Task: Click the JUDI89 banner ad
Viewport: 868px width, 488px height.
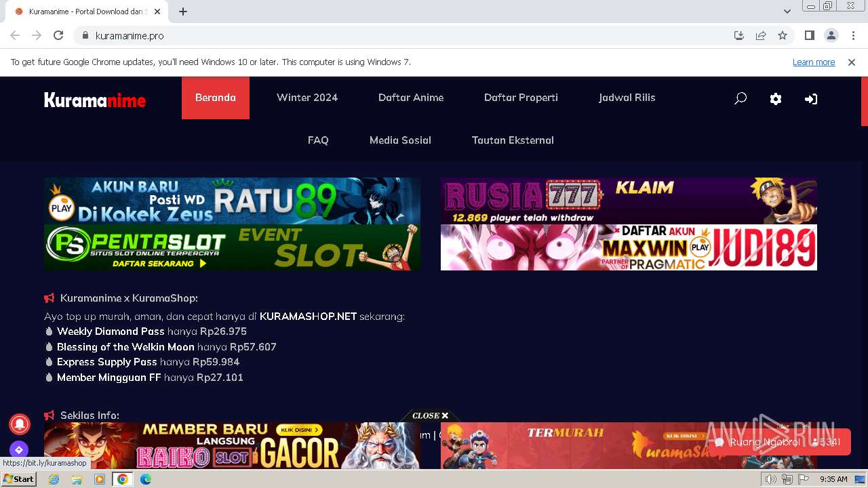Action: click(629, 247)
